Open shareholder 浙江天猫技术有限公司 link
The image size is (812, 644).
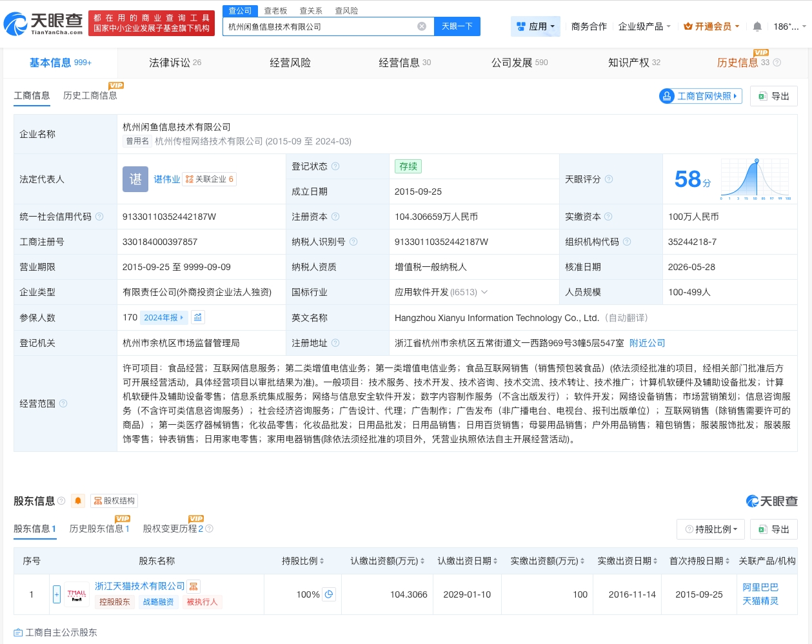coord(140,586)
